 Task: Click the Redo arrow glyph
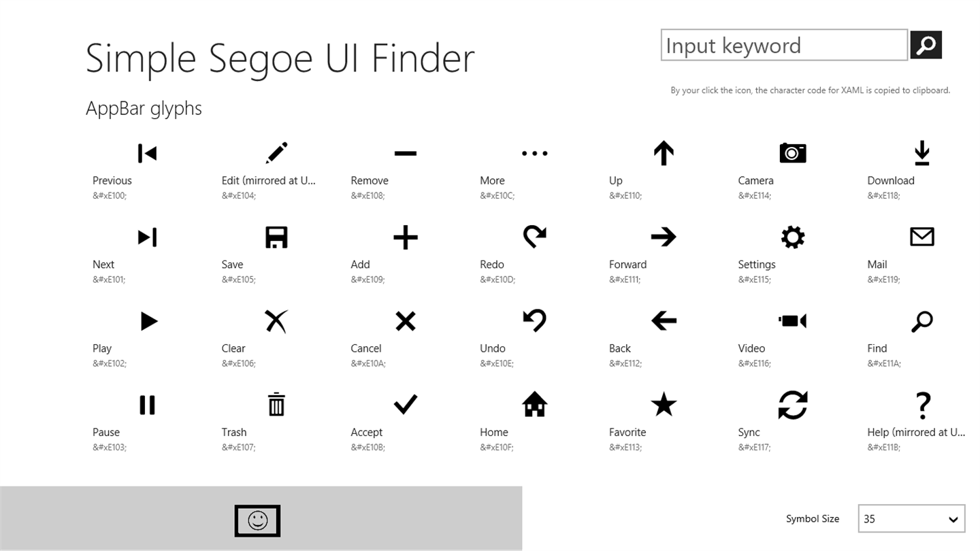[x=535, y=237]
